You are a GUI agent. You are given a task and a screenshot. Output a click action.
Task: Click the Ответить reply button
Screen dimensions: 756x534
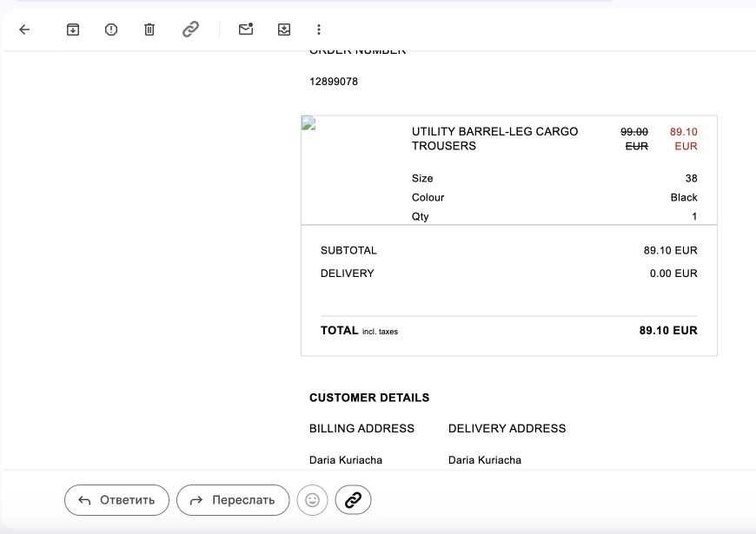click(x=116, y=500)
